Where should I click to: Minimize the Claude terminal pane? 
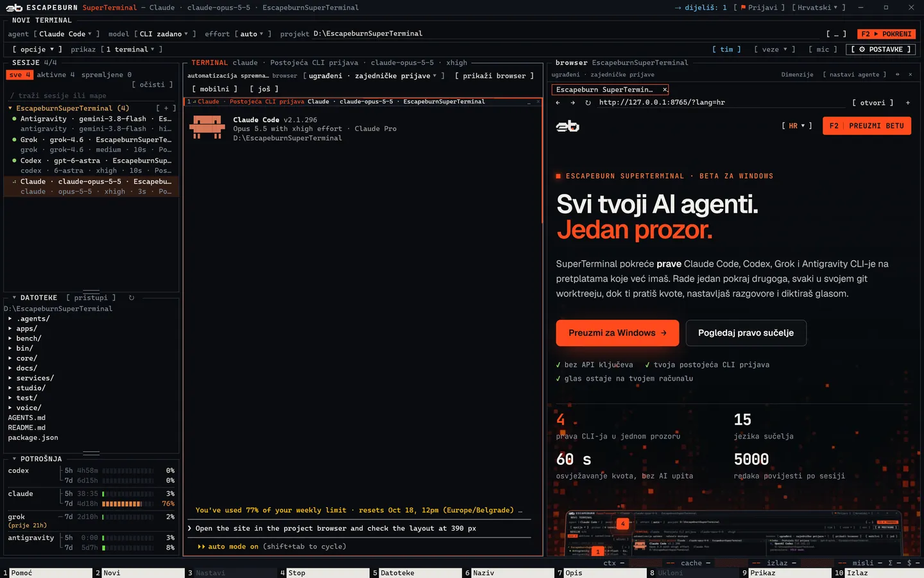click(x=530, y=101)
